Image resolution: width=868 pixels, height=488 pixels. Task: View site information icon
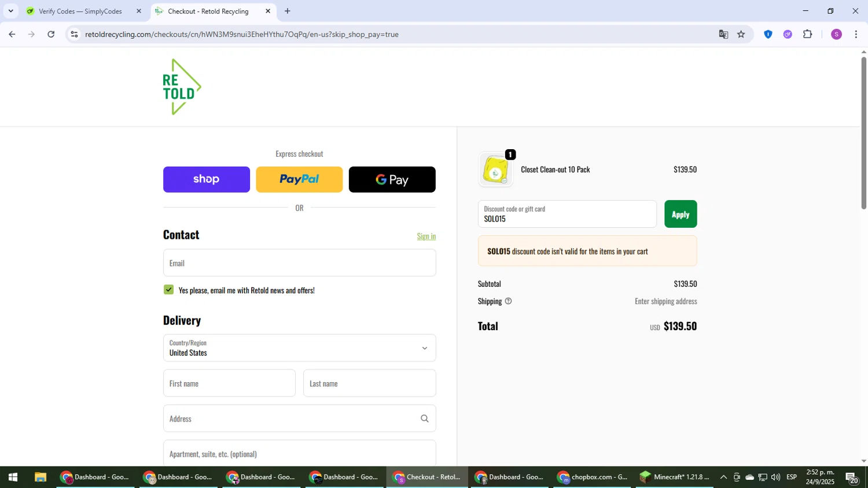coord(74,34)
